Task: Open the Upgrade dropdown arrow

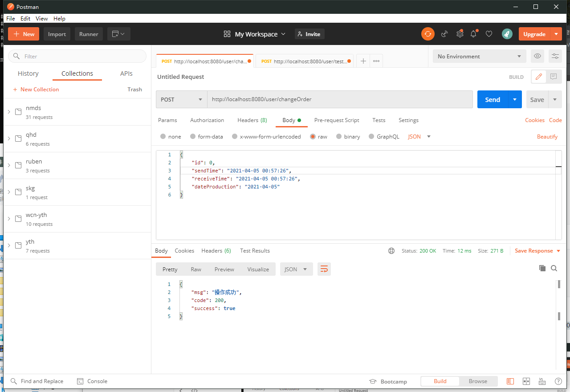Action: pyautogui.click(x=556, y=34)
